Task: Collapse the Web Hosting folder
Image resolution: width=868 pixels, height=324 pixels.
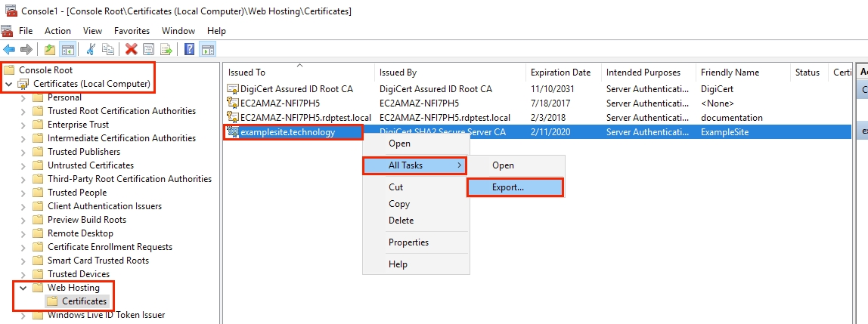Action: (23, 288)
